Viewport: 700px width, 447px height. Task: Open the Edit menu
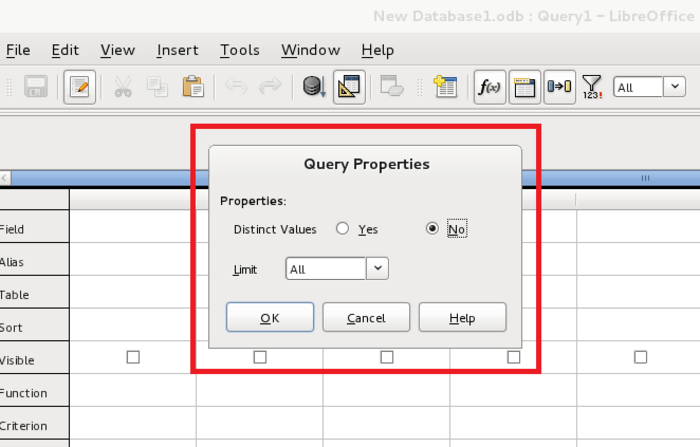click(65, 50)
